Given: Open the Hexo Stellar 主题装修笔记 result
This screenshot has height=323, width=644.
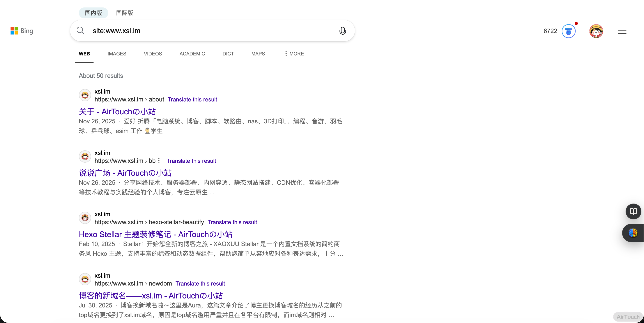Looking at the screenshot, I should [x=156, y=234].
